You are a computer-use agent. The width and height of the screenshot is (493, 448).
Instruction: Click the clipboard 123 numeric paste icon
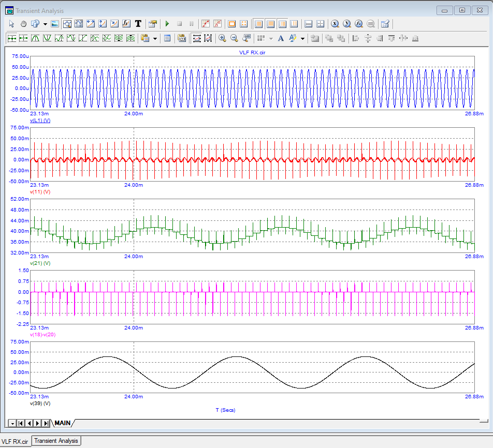182,38
